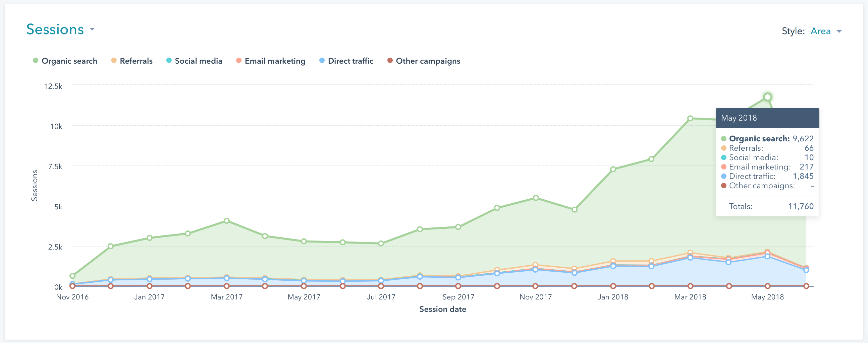Screen dimensions: 868x343
Task: Click the May 2017 x-axis label
Action: coord(304,297)
